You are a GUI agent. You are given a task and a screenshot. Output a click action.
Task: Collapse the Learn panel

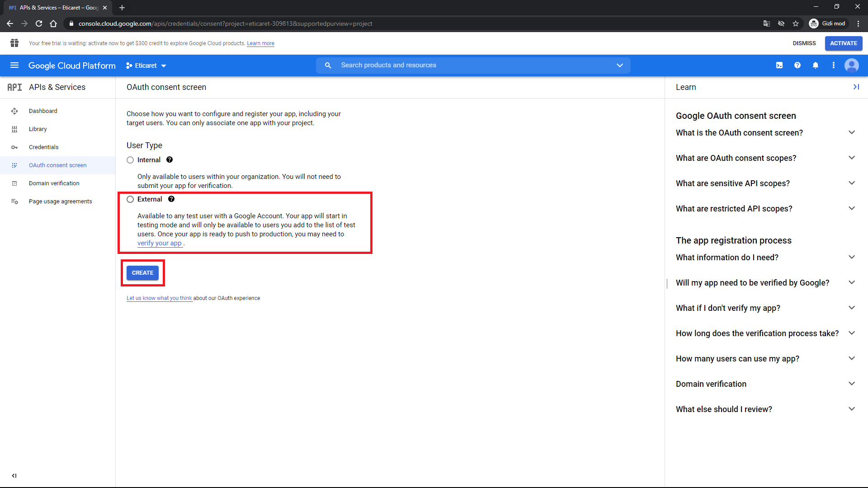point(856,87)
